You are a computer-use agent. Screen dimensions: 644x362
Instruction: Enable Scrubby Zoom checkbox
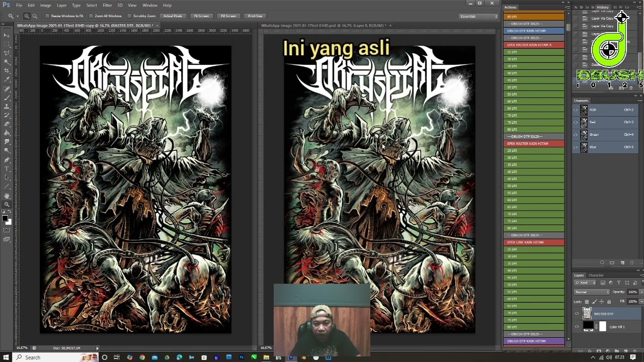click(x=129, y=16)
